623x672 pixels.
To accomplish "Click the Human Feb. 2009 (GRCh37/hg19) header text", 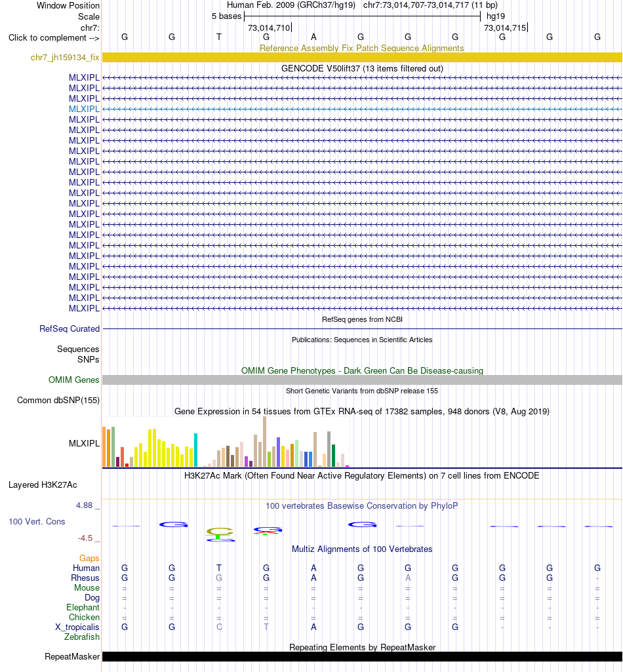I will coord(291,5).
